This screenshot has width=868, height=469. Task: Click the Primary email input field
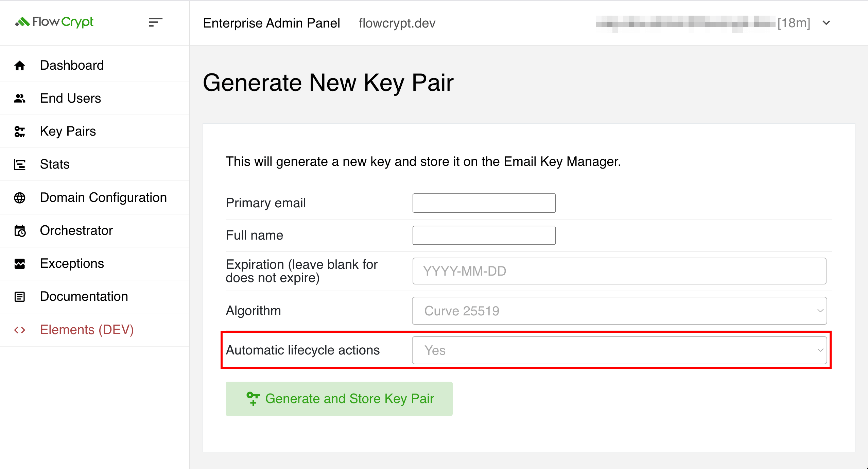(484, 203)
